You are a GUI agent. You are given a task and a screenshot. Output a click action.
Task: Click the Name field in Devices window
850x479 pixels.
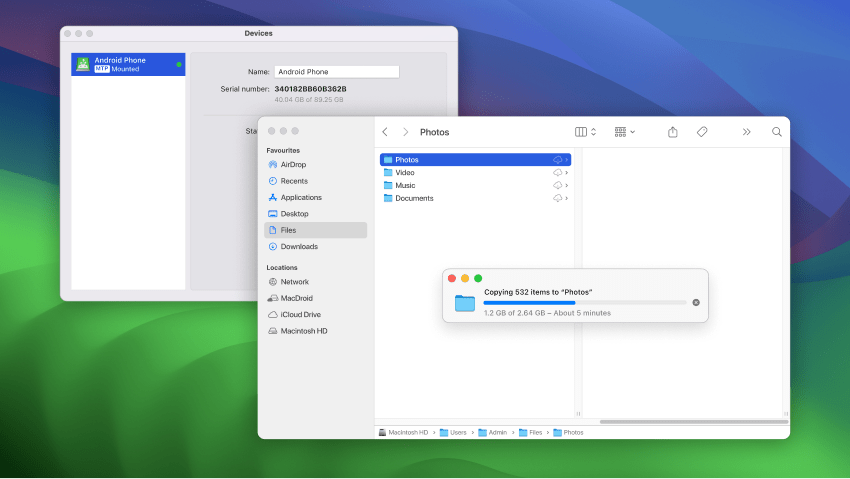[x=337, y=72]
